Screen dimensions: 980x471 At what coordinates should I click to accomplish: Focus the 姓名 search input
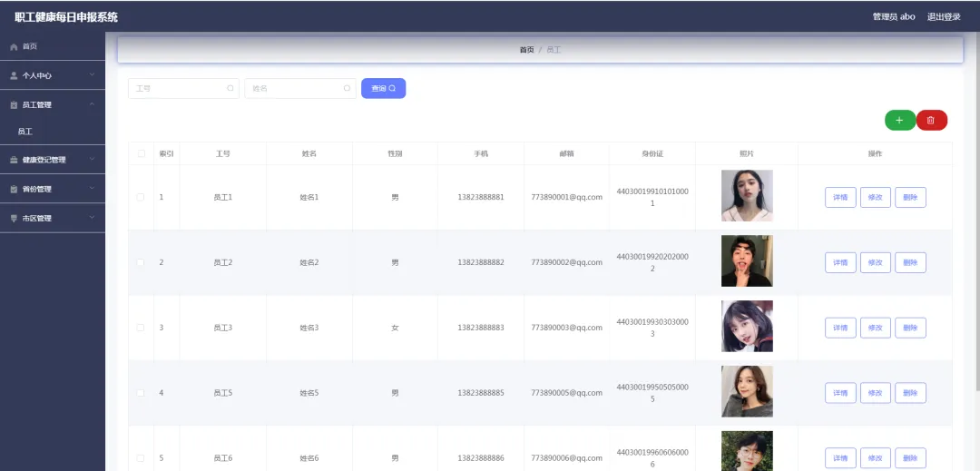300,88
